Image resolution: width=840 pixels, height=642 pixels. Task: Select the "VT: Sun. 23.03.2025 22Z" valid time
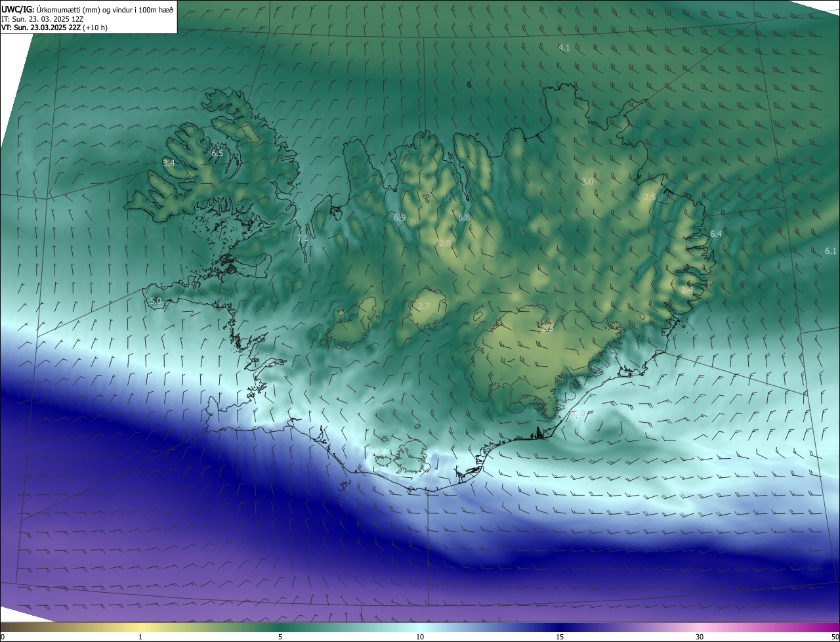[41, 28]
